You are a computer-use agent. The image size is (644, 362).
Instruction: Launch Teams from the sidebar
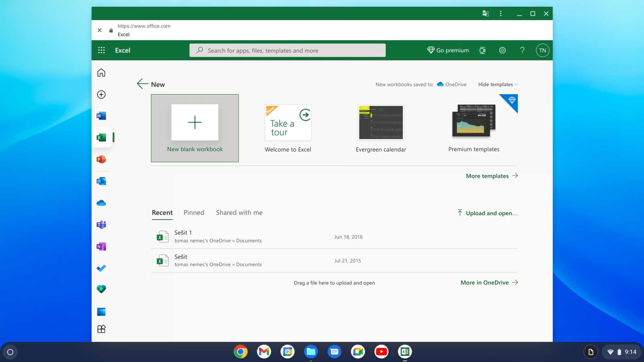(x=101, y=224)
